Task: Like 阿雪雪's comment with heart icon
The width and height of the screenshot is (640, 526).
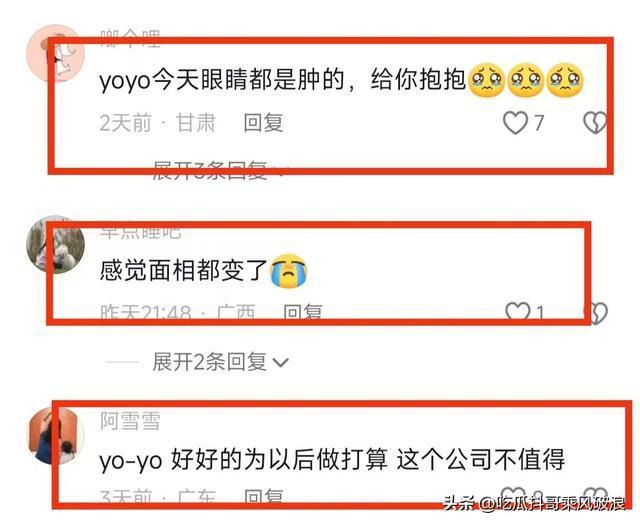Action: 513,495
